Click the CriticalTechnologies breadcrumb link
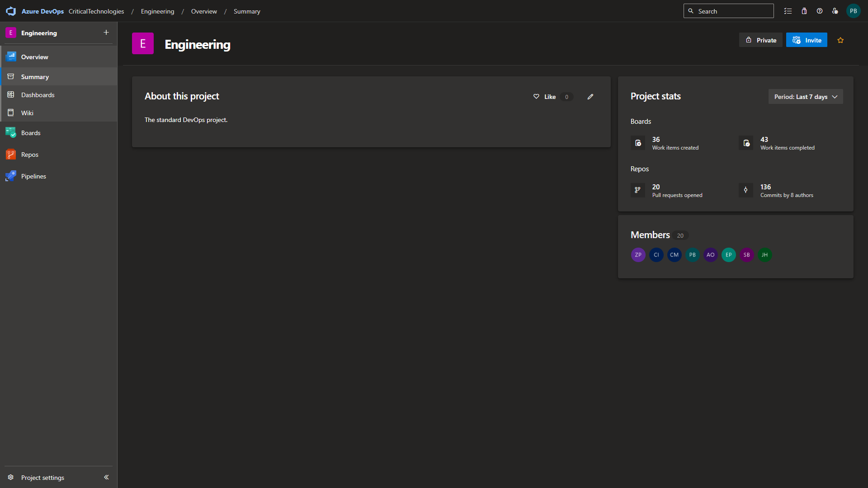Screen dimensions: 868x488 [x=96, y=11]
